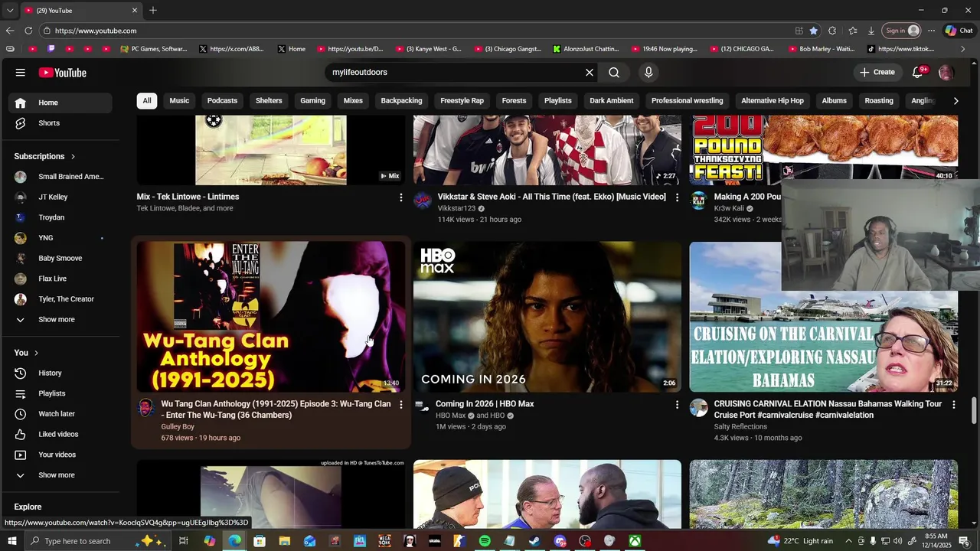
Task: Open Vikkstar & Steve Aoki video title
Action: click(x=551, y=197)
